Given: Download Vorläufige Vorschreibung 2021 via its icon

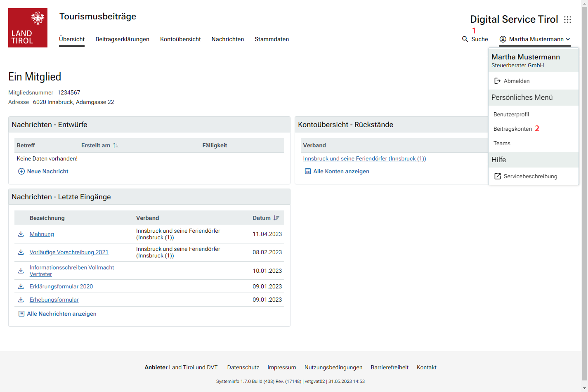Looking at the screenshot, I should pos(21,252).
